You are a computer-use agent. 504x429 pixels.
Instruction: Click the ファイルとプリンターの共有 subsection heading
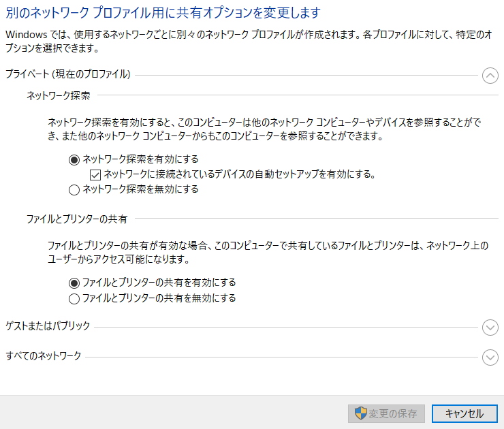(77, 219)
